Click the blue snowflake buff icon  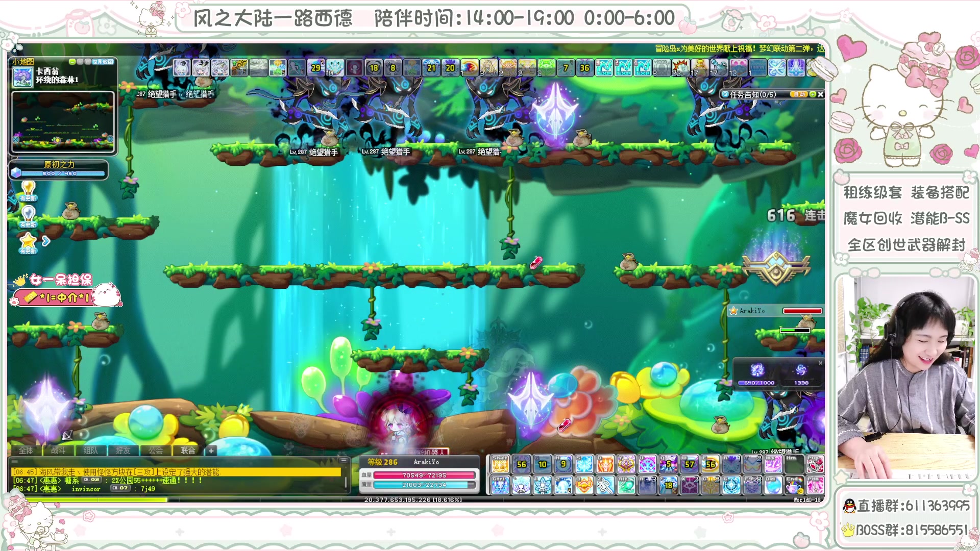click(x=777, y=67)
